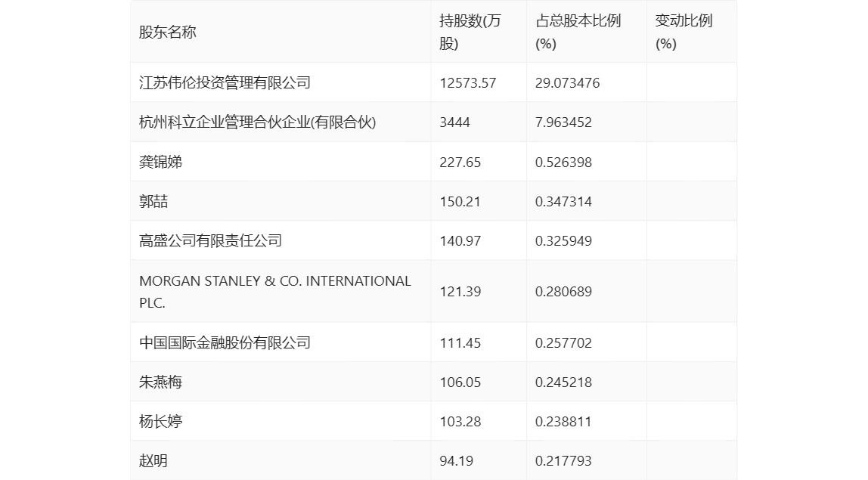Image resolution: width=868 pixels, height=480 pixels.
Task: Select the percentage 0.347314
Action: (x=563, y=202)
